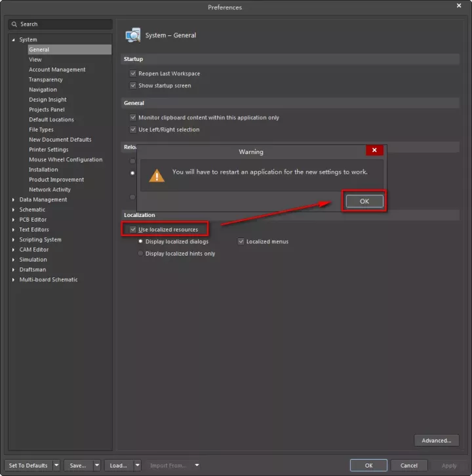Screen dimensions: 472x476
Task: Select Display localized hints only option
Action: [x=140, y=254]
